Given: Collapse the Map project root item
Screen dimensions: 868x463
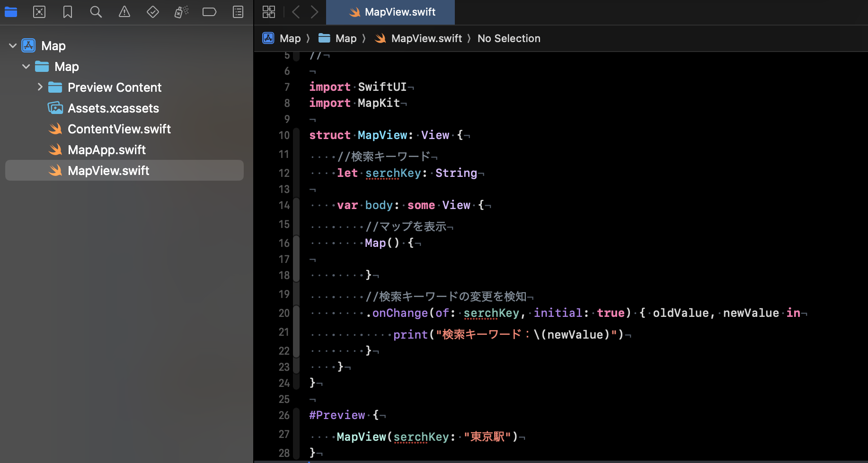Looking at the screenshot, I should click(12, 45).
